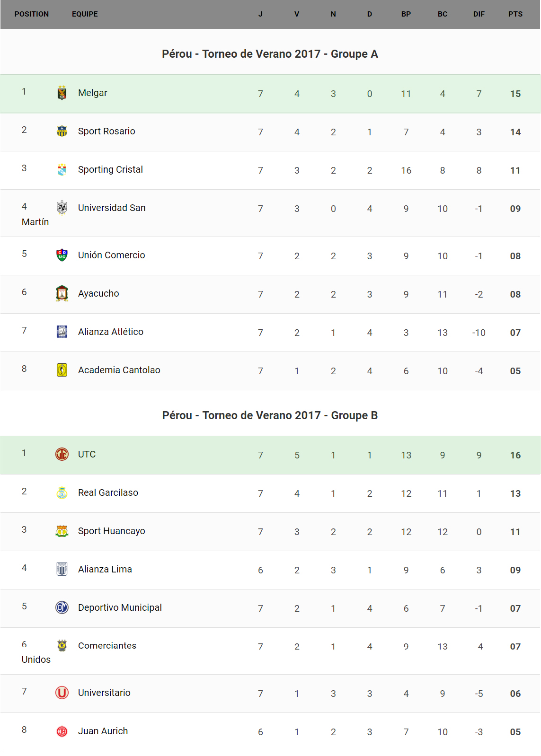Screen dimensions: 541x756
Task: Click the Deportivo Municipal badge icon
Action: click(62, 608)
